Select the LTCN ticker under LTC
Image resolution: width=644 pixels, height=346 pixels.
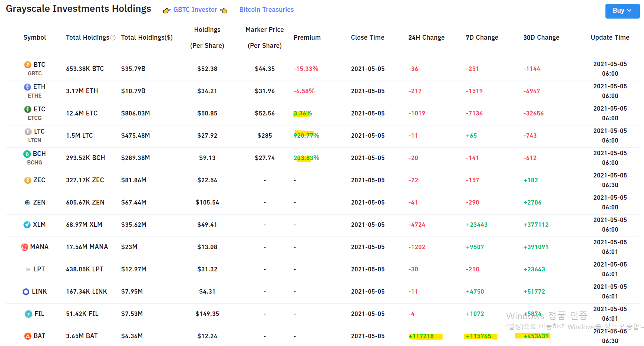(35, 140)
